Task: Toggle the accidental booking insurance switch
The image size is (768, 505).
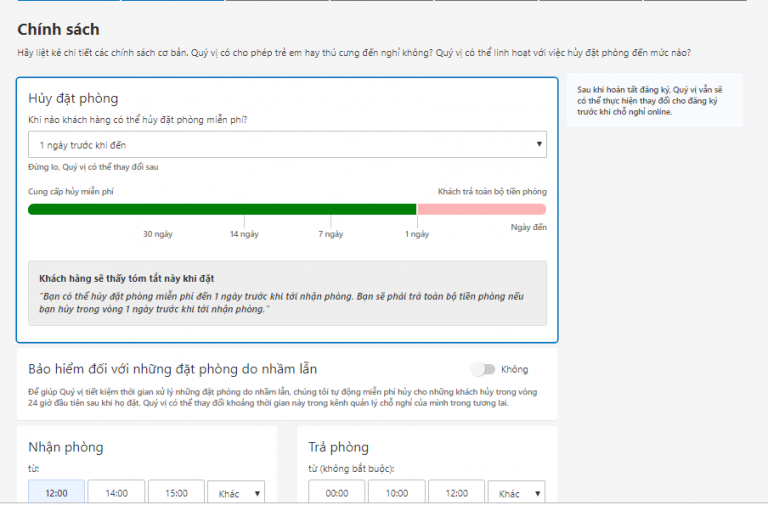Action: pos(483,369)
